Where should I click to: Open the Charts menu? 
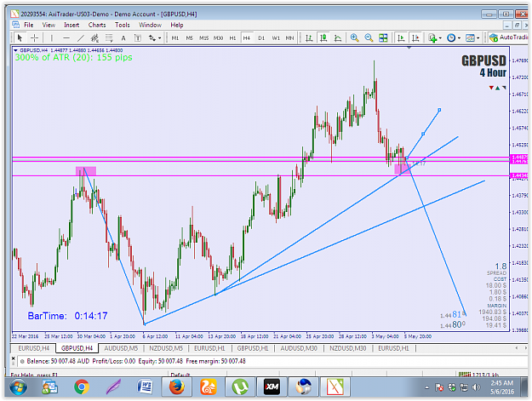(x=97, y=25)
